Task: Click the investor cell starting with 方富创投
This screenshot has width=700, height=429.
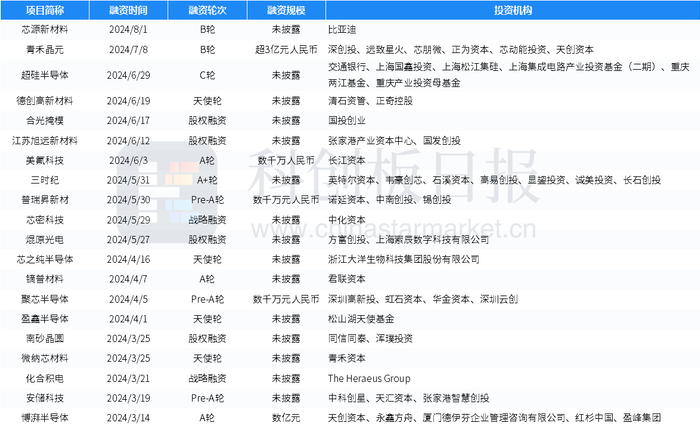Action: click(408, 240)
